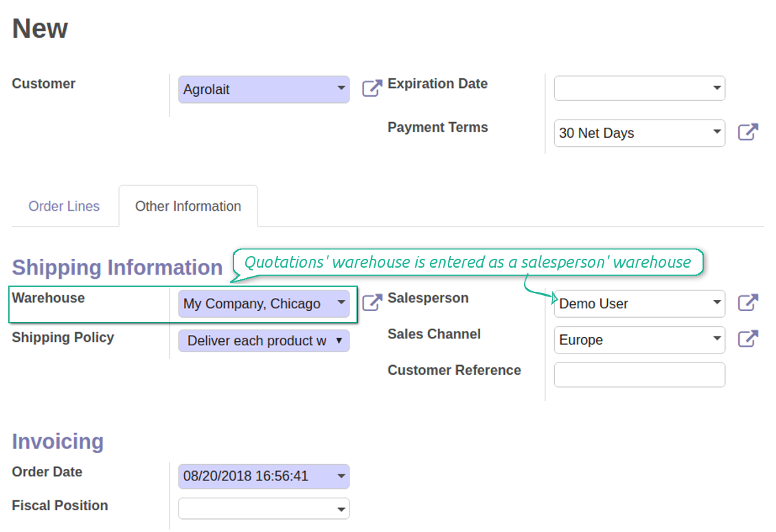Expand the Payment Terms dropdown
Viewport: 776px width, 532px height.
[717, 132]
